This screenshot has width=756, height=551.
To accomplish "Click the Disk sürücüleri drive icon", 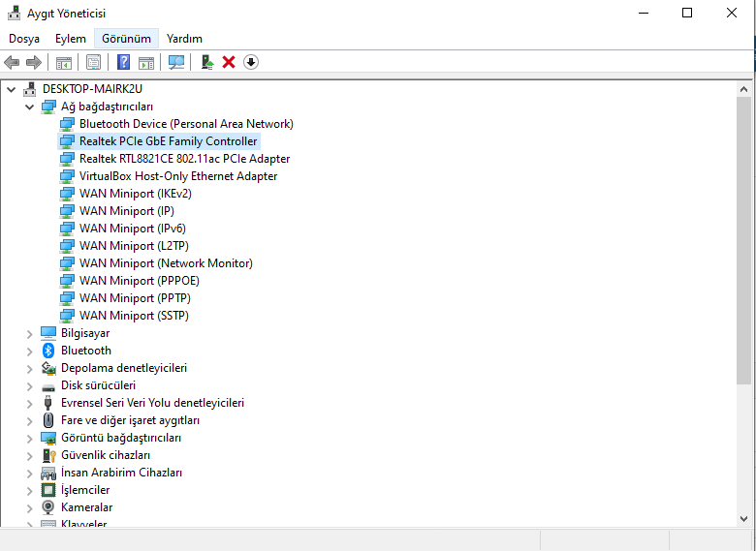I will tap(48, 386).
